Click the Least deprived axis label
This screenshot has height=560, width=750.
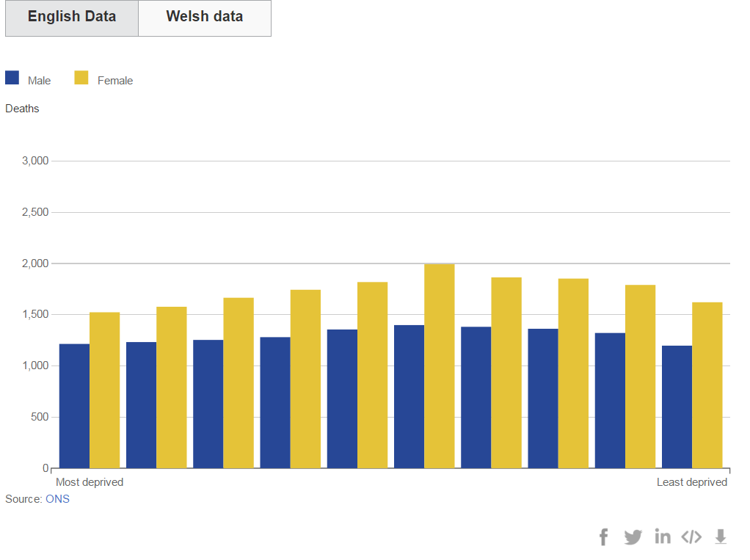pyautogui.click(x=691, y=482)
